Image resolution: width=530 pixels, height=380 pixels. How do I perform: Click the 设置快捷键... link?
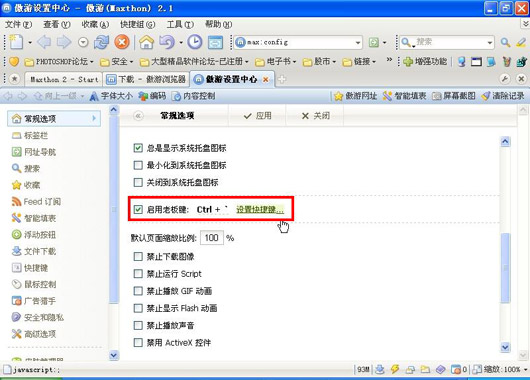260,210
